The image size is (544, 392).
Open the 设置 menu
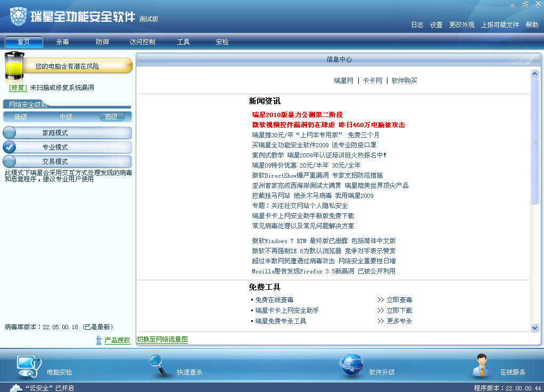point(436,24)
